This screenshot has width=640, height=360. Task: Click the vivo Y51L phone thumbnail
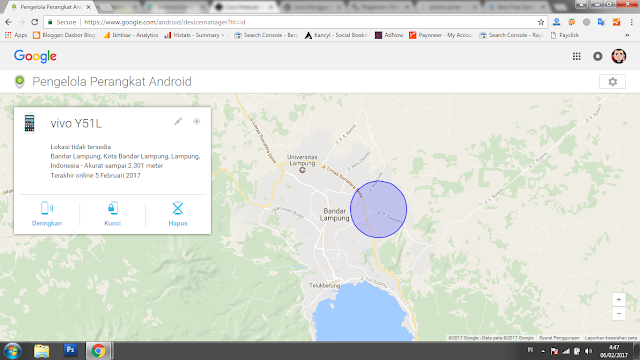coord(29,123)
